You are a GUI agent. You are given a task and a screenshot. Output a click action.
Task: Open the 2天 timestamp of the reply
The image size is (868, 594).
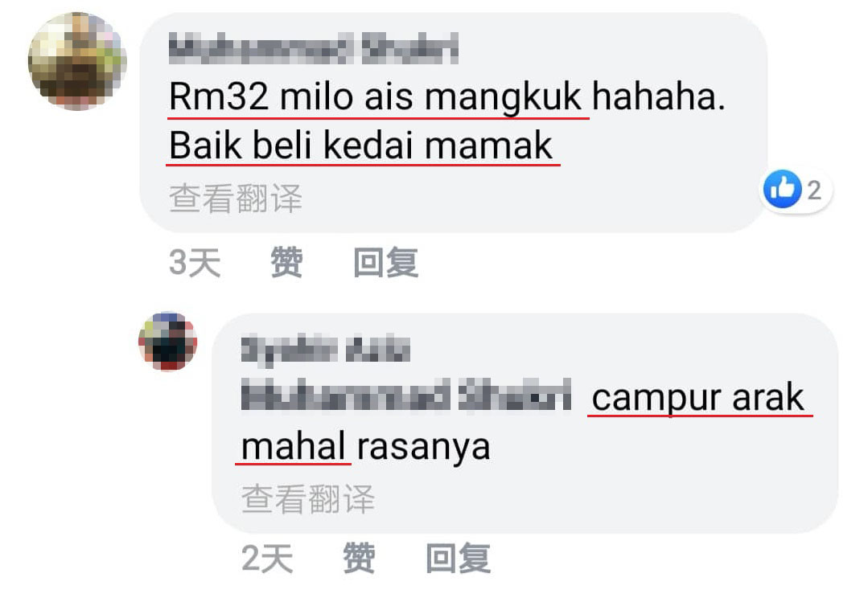click(x=267, y=558)
